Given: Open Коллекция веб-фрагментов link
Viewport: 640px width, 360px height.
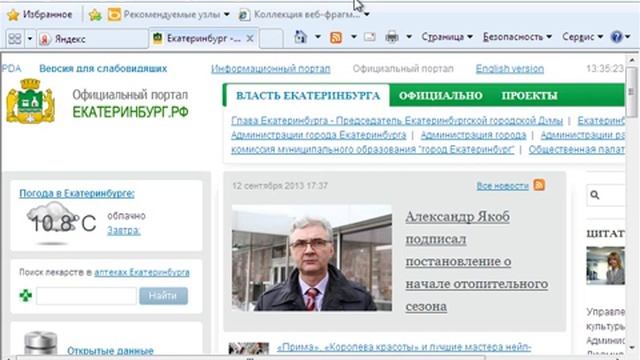Looking at the screenshot, I should pyautogui.click(x=300, y=15).
